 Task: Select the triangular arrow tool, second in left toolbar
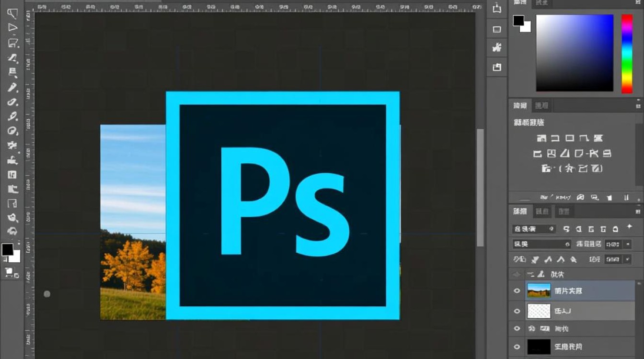12,27
